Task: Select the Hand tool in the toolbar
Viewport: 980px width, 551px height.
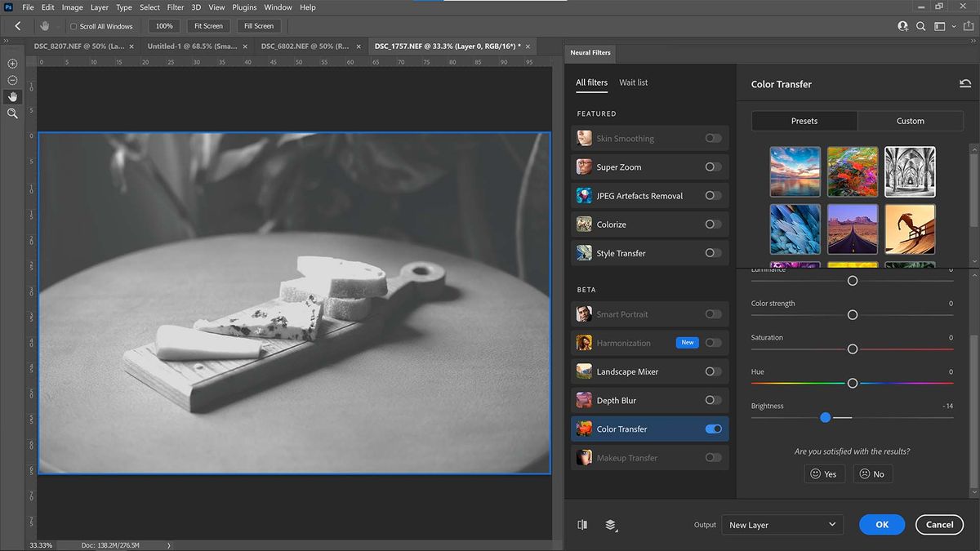Action: [12, 96]
